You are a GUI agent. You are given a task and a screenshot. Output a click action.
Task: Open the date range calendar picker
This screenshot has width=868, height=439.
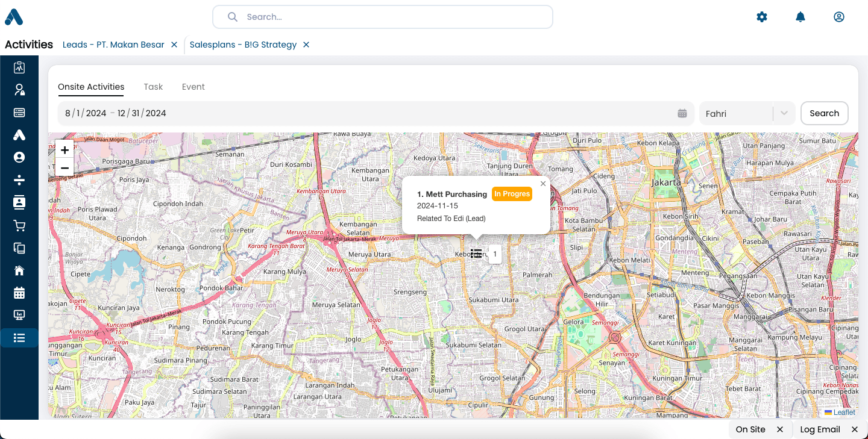[682, 113]
